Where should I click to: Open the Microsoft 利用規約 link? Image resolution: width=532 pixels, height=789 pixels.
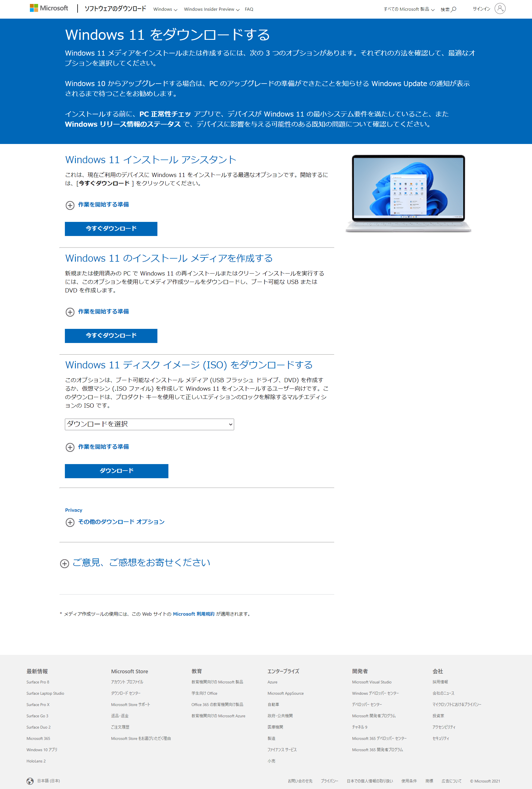click(x=194, y=614)
